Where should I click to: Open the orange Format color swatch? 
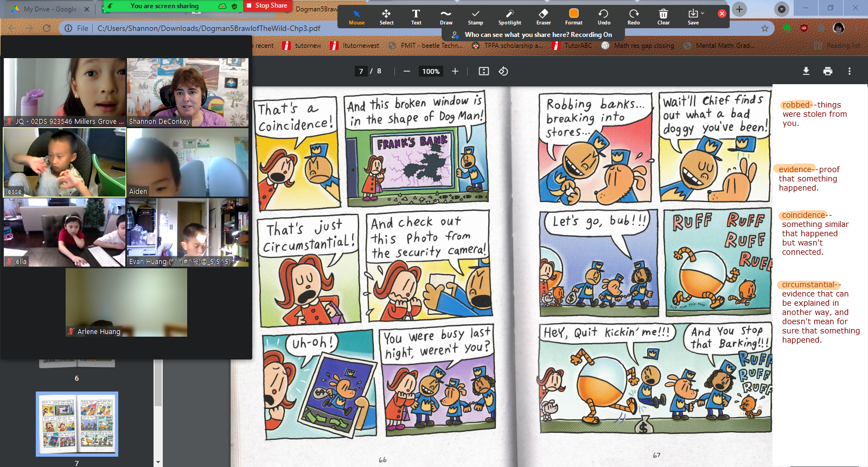pyautogui.click(x=573, y=17)
